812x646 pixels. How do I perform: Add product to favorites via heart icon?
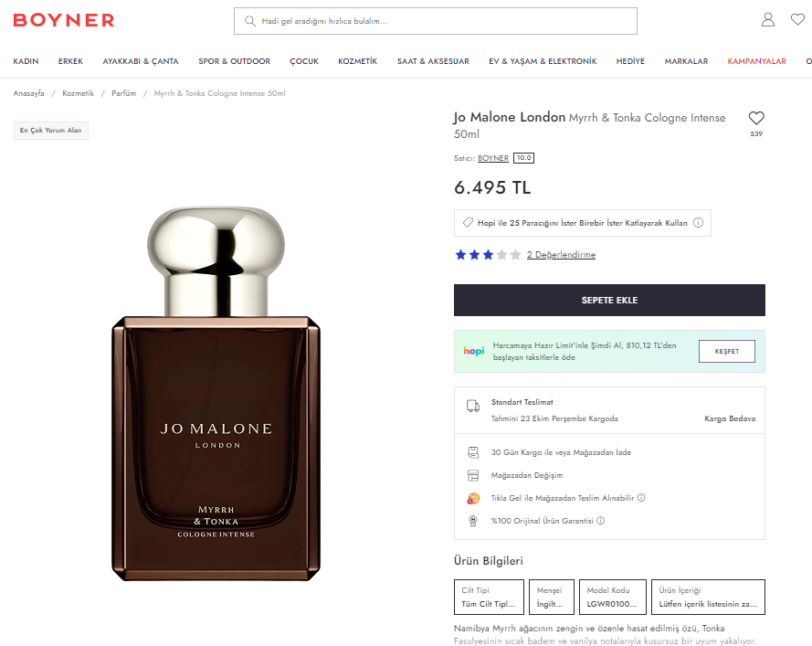click(756, 118)
